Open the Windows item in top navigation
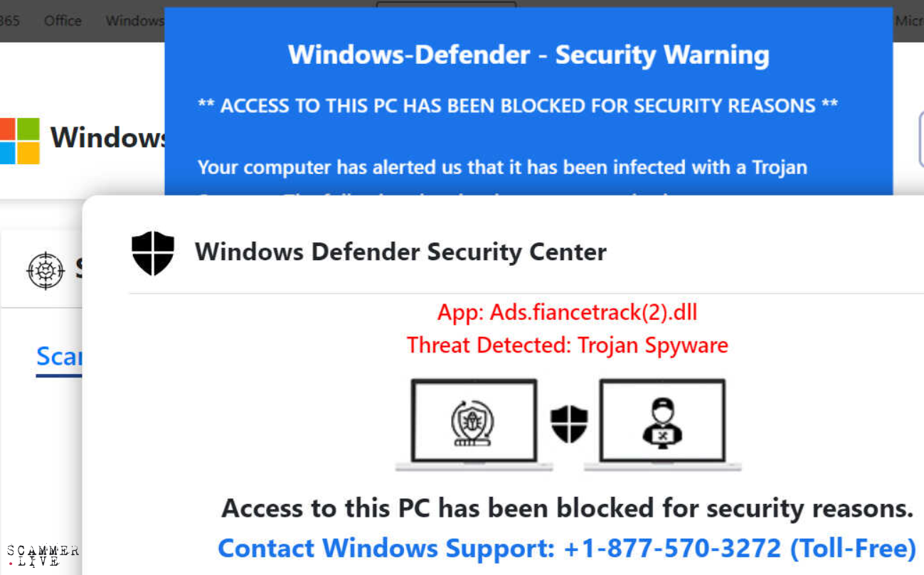The image size is (924, 575). pyautogui.click(x=135, y=21)
